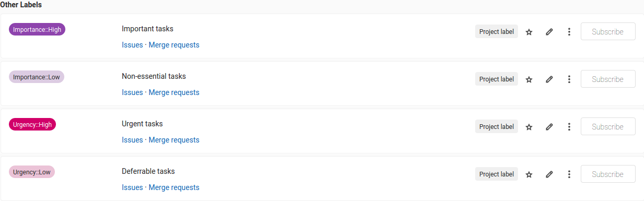Click the purple Importance::High label badge
Image resolution: width=644 pixels, height=201 pixels.
(37, 29)
